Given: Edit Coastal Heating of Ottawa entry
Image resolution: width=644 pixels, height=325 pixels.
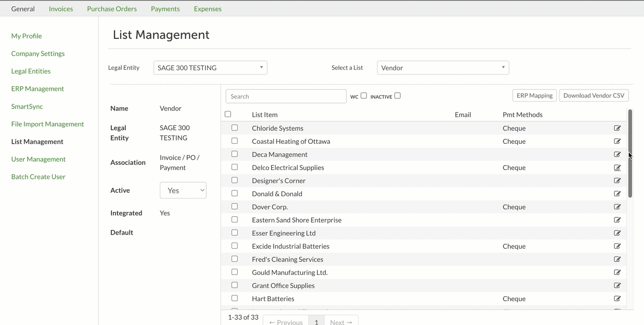Looking at the screenshot, I should 617,141.
